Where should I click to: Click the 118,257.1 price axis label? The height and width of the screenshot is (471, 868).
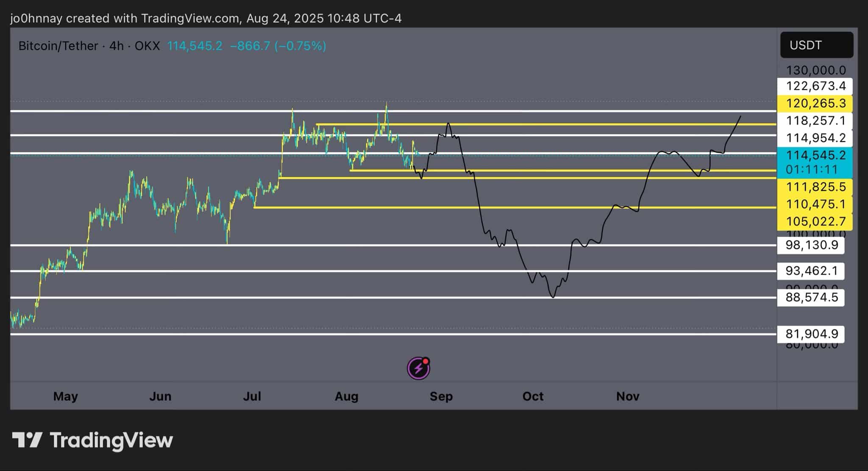pyautogui.click(x=810, y=120)
